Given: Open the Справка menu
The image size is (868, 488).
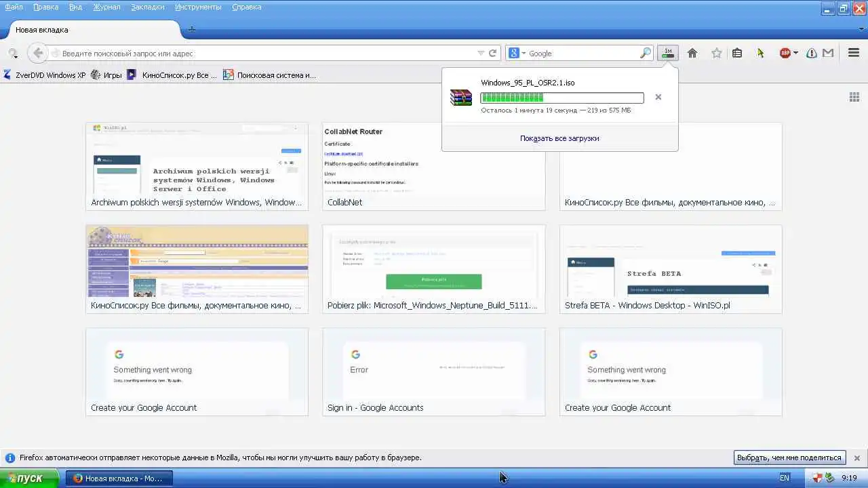Looking at the screenshot, I should (247, 7).
